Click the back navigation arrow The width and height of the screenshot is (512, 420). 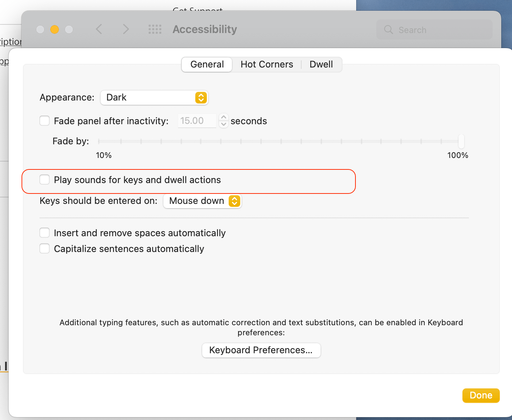point(99,29)
